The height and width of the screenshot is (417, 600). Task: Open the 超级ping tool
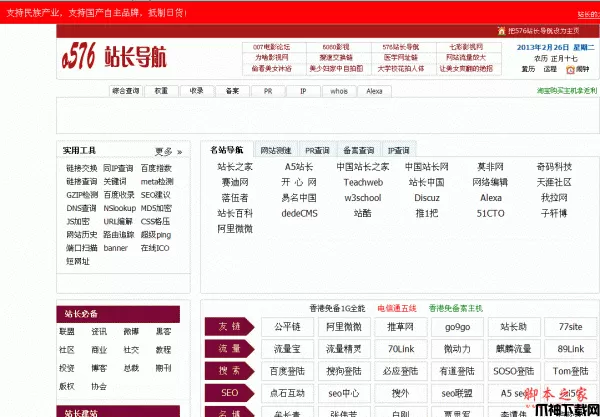[156, 235]
